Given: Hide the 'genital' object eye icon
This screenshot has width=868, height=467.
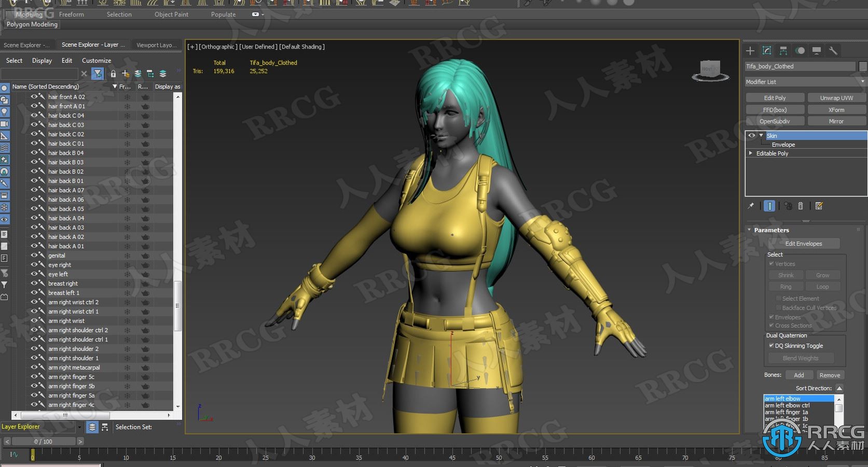Looking at the screenshot, I should tap(35, 255).
